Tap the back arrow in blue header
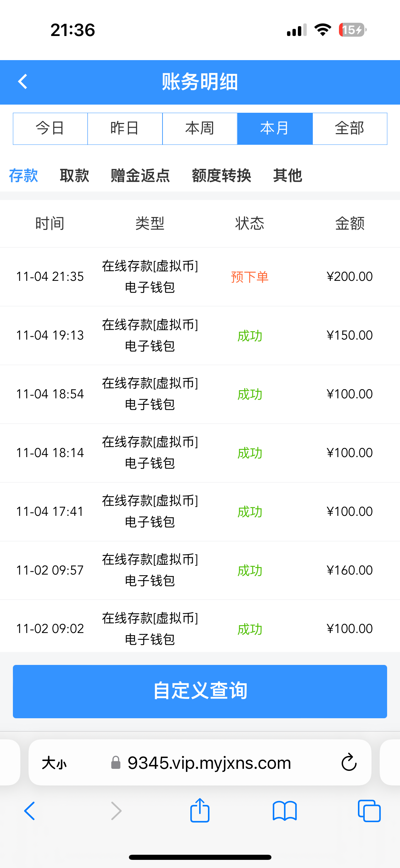Viewport: 400px width, 868px height. [23, 82]
